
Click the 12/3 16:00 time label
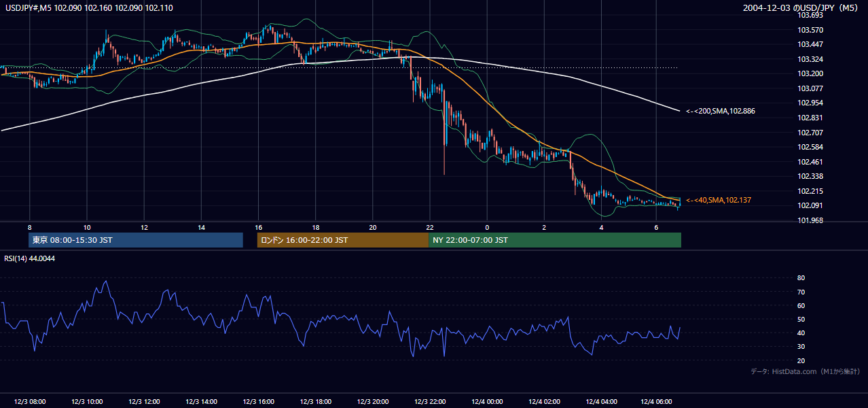tap(258, 402)
